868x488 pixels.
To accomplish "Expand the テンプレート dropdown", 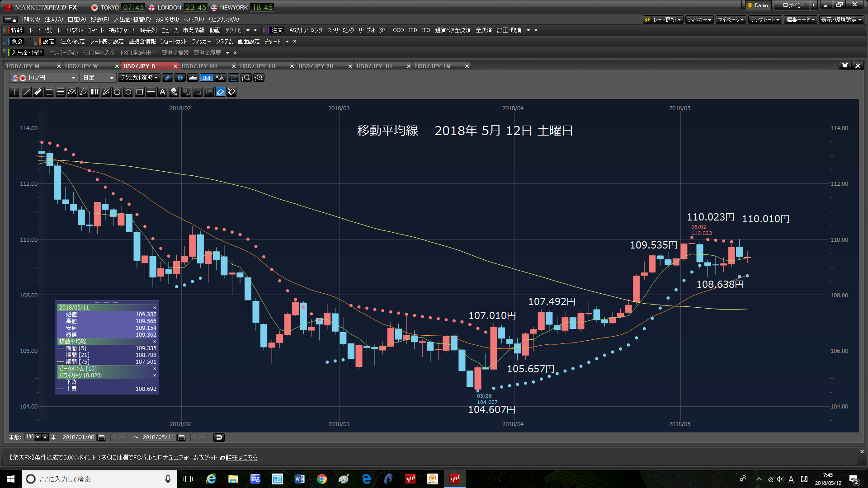I will (765, 19).
